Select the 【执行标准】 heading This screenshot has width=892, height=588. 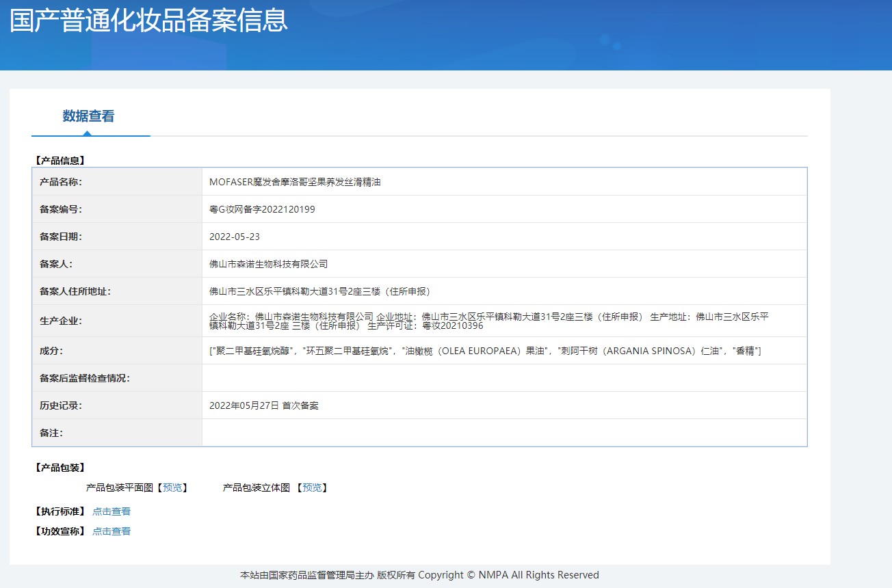60,511
